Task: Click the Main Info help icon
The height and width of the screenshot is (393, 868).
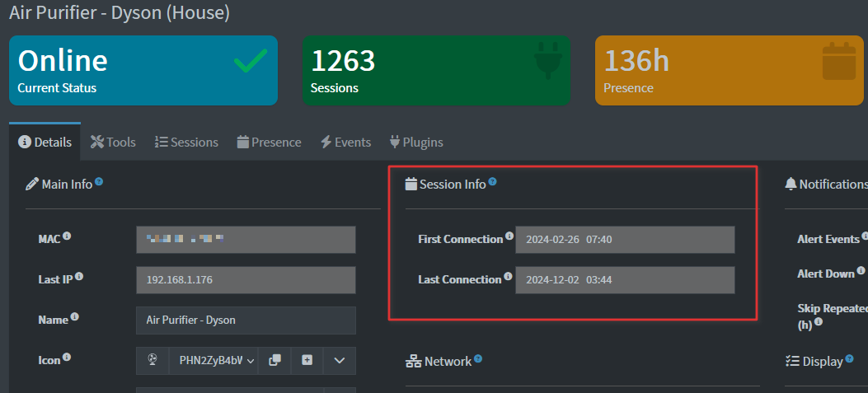Action: pos(99,181)
